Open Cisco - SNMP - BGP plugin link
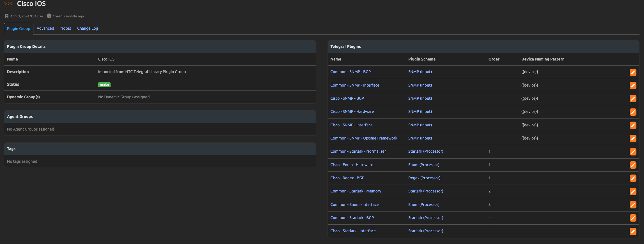 (347, 98)
